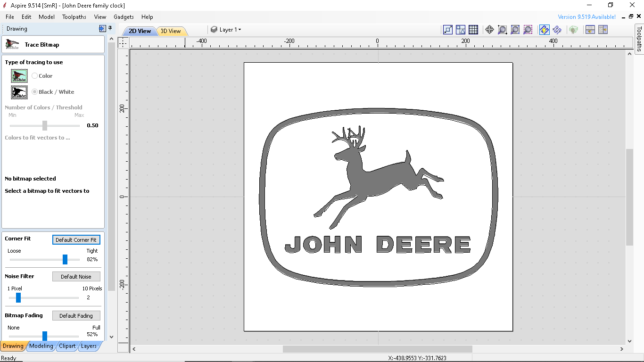The image size is (644, 362).
Task: Click the canvas scroll up arrow
Action: [629, 54]
